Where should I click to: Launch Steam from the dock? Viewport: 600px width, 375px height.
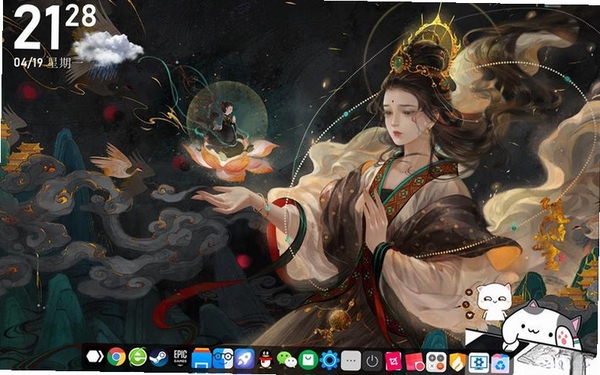(x=159, y=358)
